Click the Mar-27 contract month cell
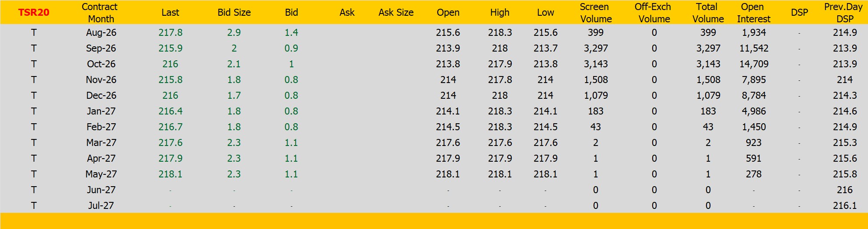Image resolution: width=868 pixels, height=229 pixels. (101, 143)
